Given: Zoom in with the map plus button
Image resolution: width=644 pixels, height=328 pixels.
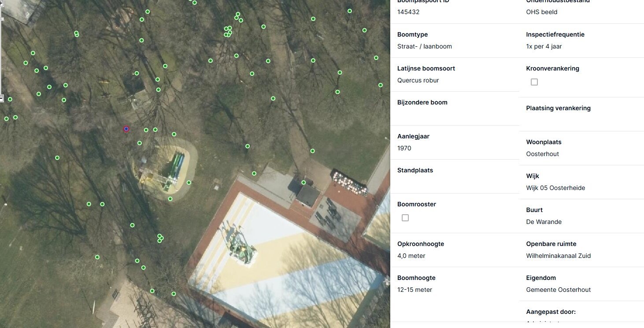Looking at the screenshot, I should 1,2.
